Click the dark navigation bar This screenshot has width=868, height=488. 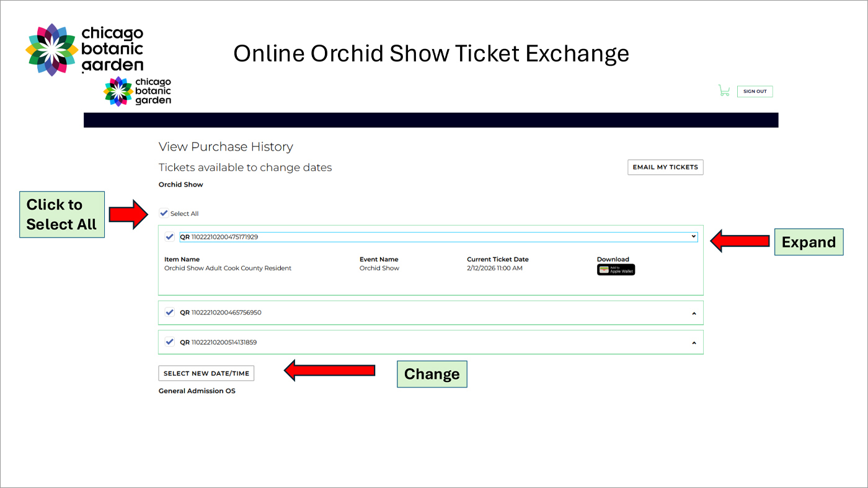coord(431,120)
